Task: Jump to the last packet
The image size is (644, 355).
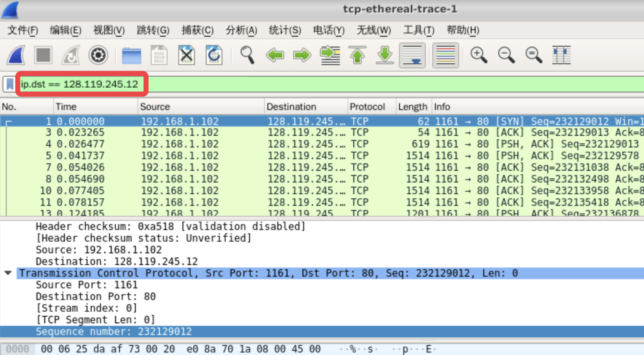Action: (x=385, y=55)
